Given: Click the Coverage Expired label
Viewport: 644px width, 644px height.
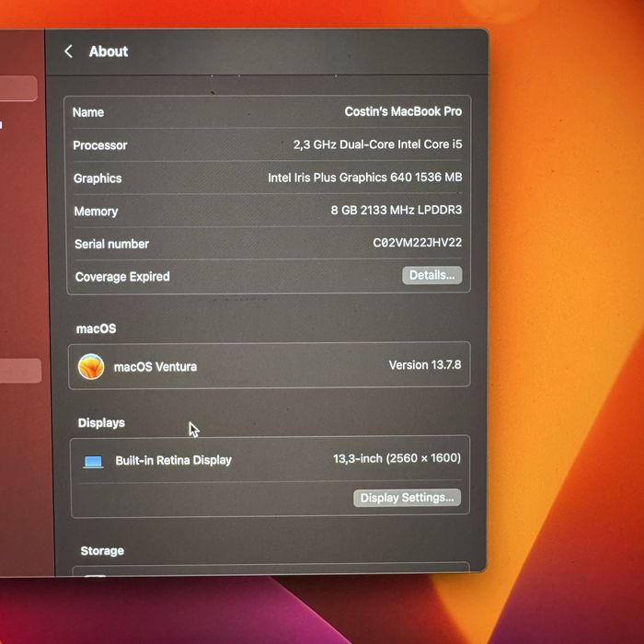Looking at the screenshot, I should 122,276.
